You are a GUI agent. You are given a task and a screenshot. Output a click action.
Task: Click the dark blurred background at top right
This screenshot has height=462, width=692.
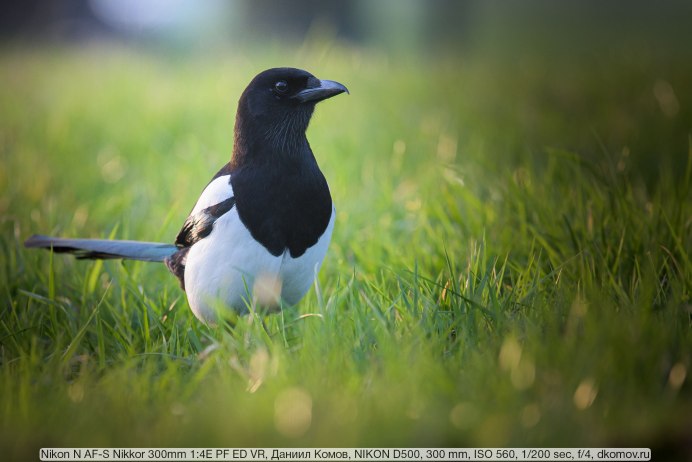tap(600, 25)
